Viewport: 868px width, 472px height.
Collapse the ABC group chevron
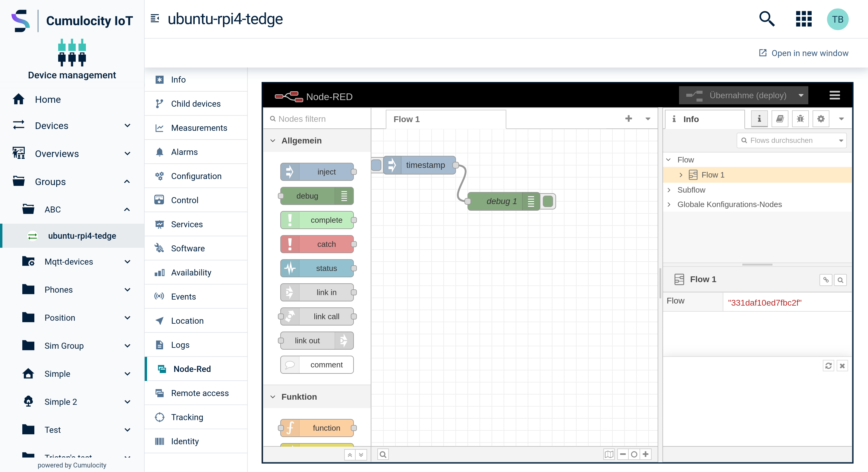point(127,209)
